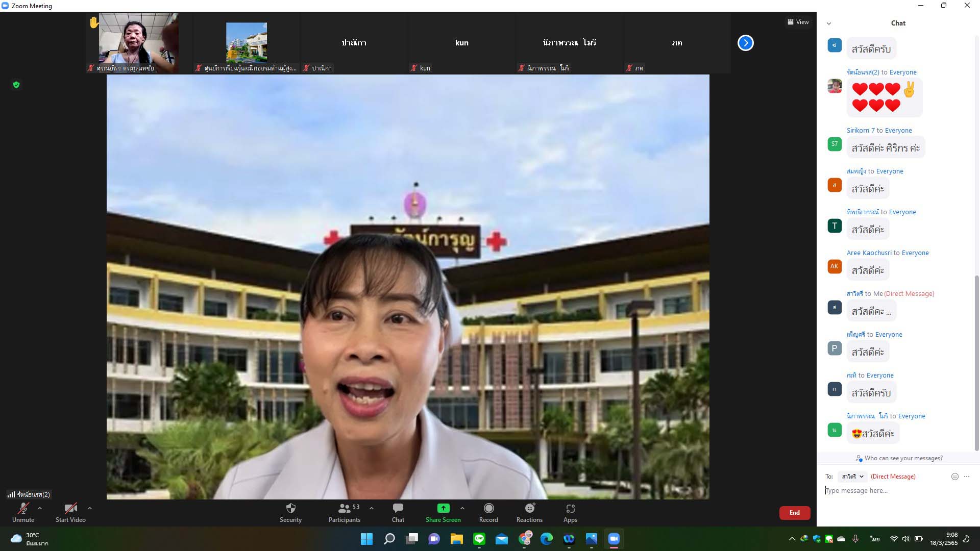
Task: Open the Reactions emoji icon
Action: coord(529,508)
